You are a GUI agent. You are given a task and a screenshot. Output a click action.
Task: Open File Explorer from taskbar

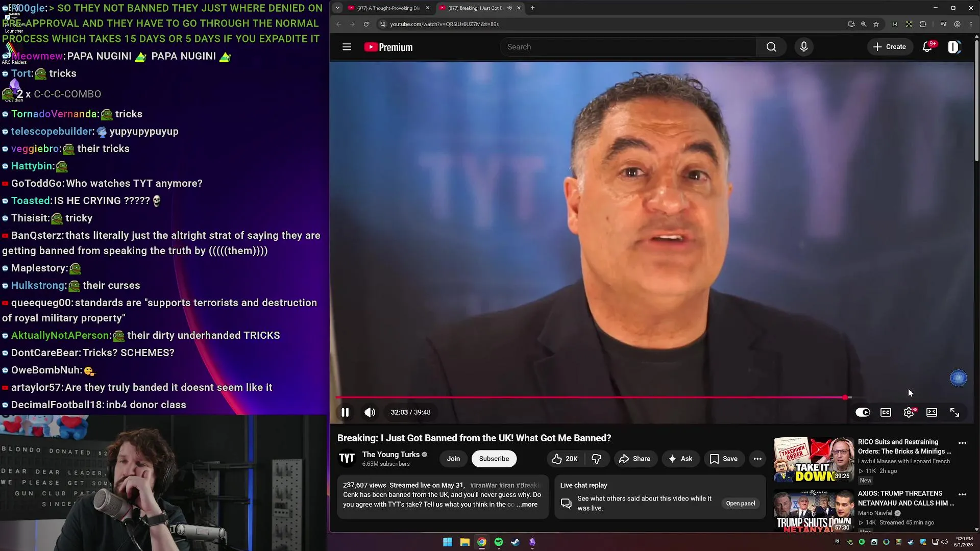464,542
